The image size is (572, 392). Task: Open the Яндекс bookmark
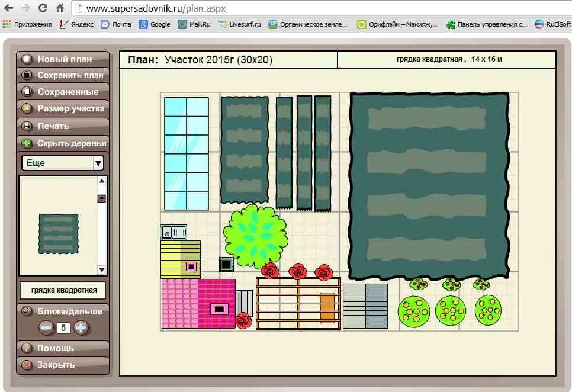tap(76, 24)
